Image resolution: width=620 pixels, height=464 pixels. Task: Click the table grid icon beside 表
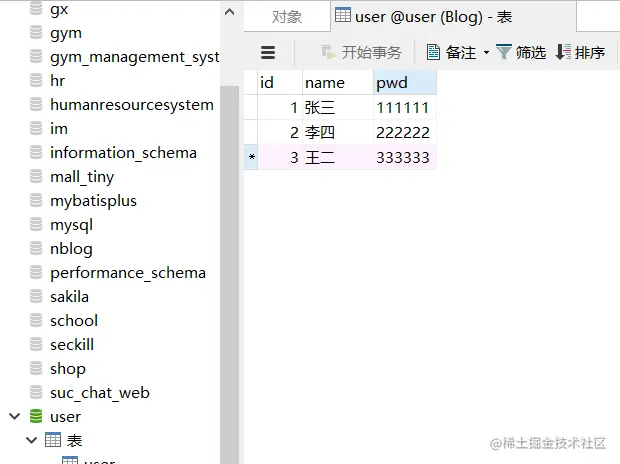[x=53, y=440]
